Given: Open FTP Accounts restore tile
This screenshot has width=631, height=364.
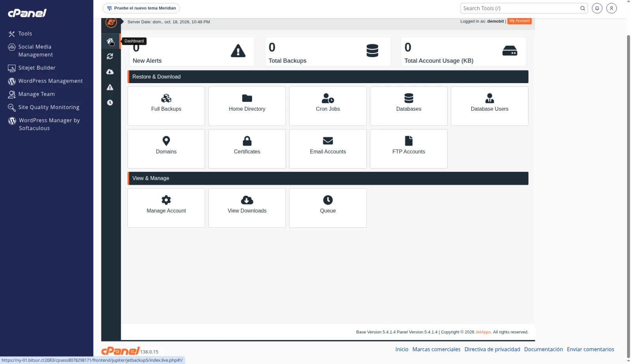Looking at the screenshot, I should click(x=409, y=149).
